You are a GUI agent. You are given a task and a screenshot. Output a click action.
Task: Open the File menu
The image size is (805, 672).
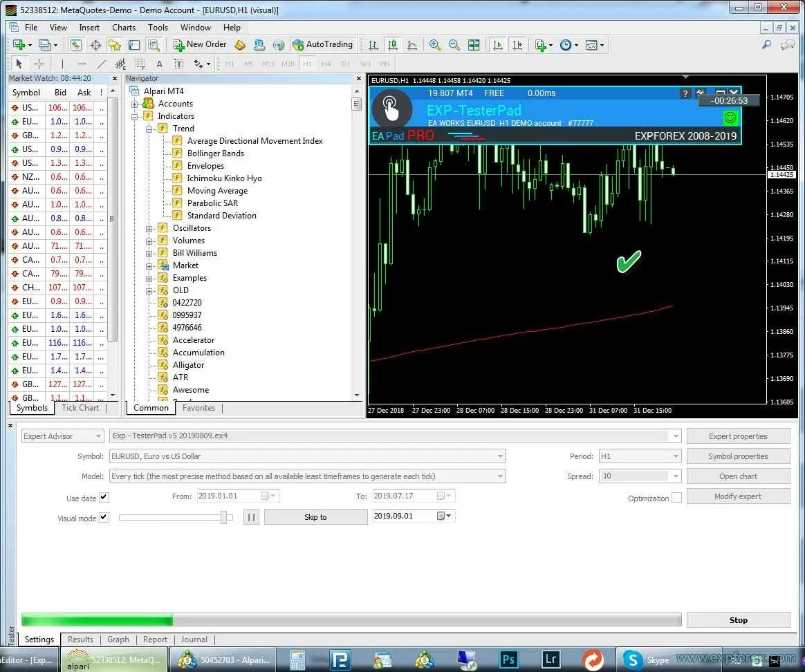[31, 27]
